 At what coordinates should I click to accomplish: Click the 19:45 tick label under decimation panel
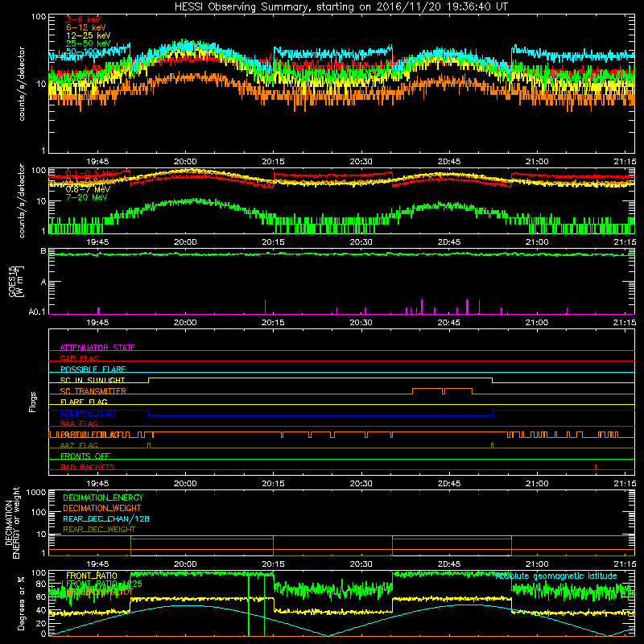[97, 564]
